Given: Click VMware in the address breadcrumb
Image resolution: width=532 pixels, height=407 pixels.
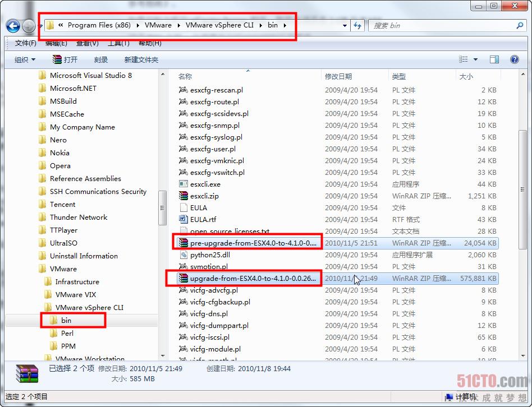Looking at the screenshot, I should [x=158, y=25].
